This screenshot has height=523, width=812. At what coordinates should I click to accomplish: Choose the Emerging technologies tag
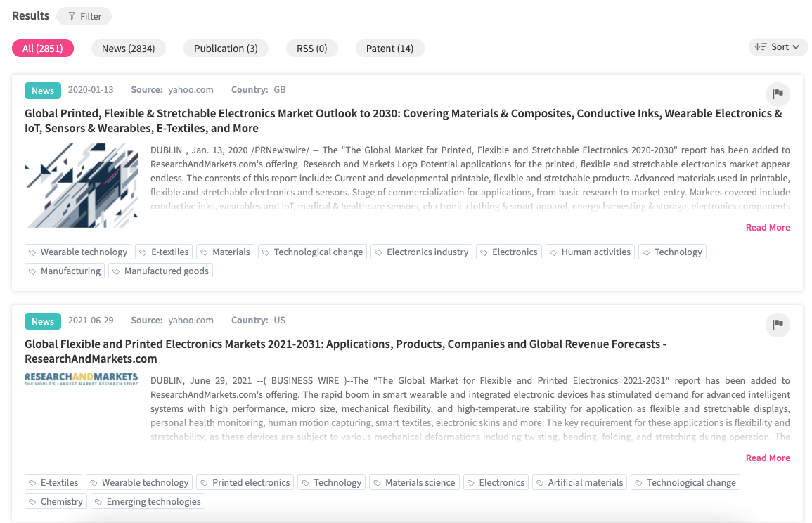point(148,501)
